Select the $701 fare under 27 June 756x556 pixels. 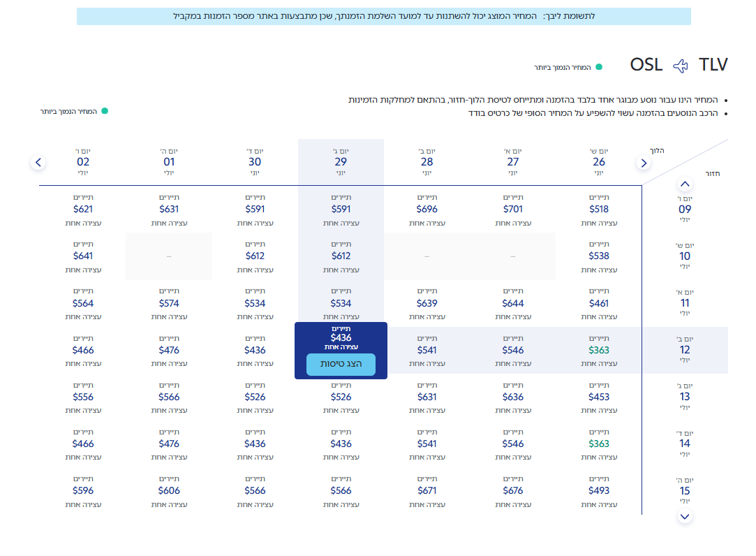point(513,210)
